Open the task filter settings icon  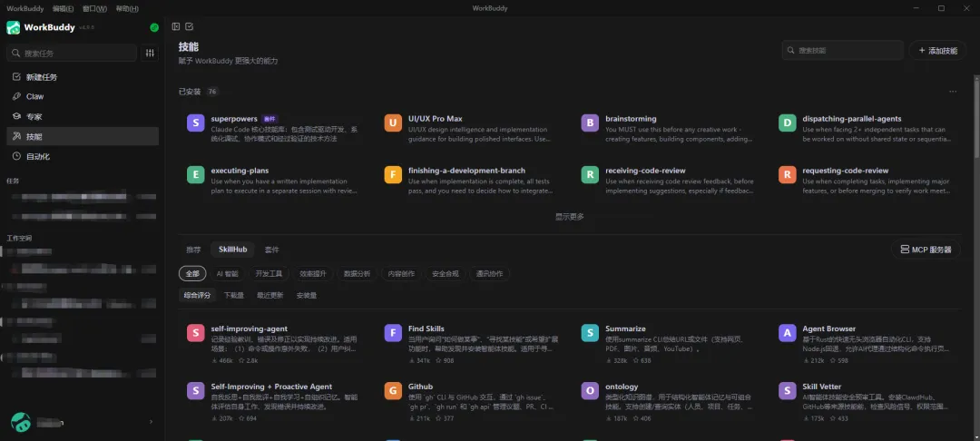150,54
